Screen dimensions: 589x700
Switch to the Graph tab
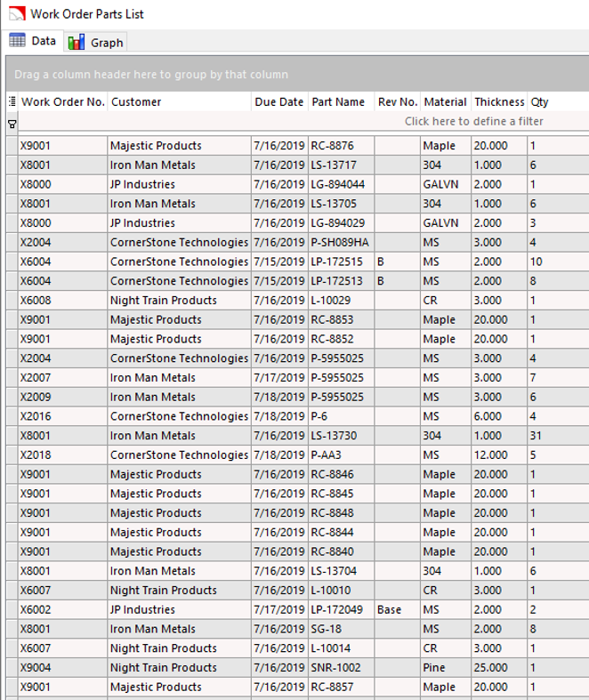point(96,43)
